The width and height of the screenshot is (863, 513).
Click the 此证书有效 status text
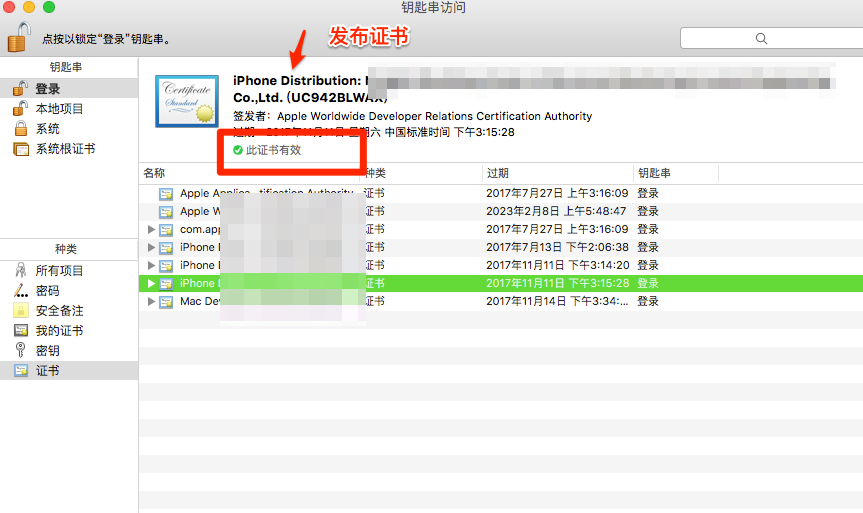click(x=274, y=150)
